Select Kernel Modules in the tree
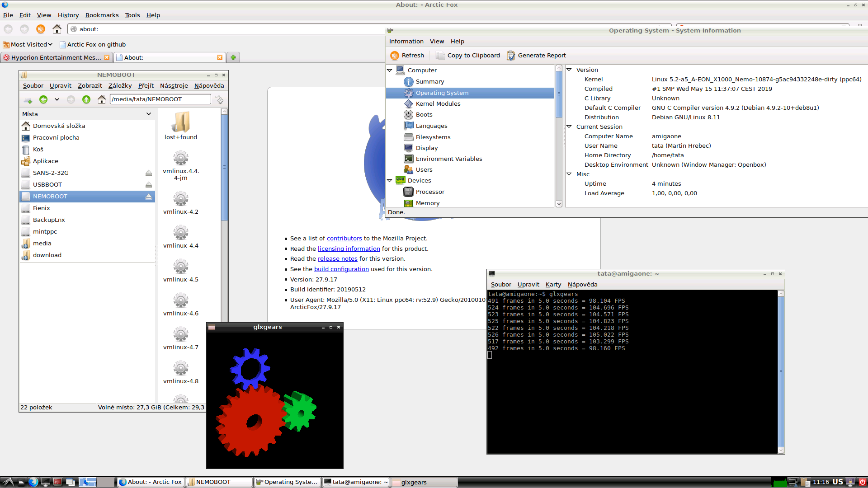Image resolution: width=868 pixels, height=488 pixels. tap(438, 104)
